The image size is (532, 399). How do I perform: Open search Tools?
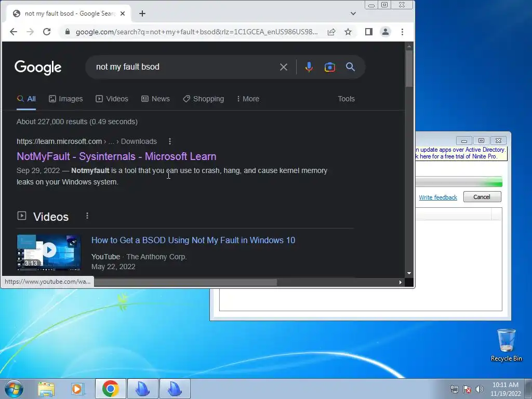(x=346, y=99)
